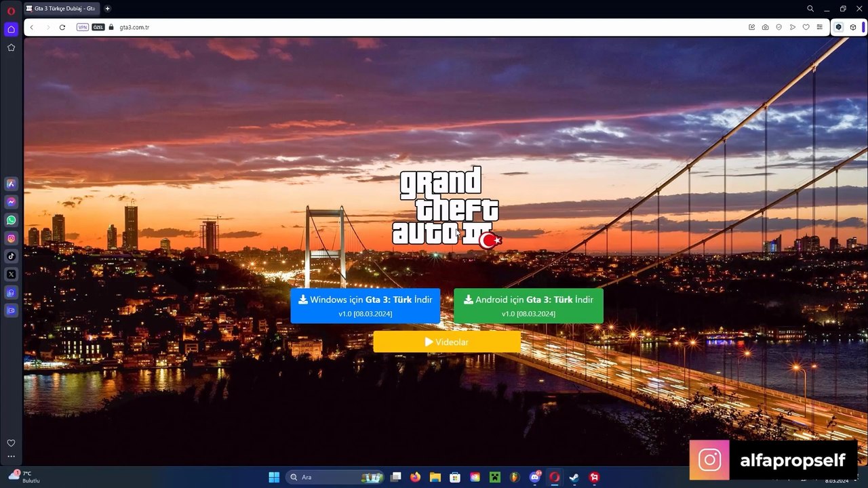Switch to Opera GX in the taskbar

coord(555,477)
